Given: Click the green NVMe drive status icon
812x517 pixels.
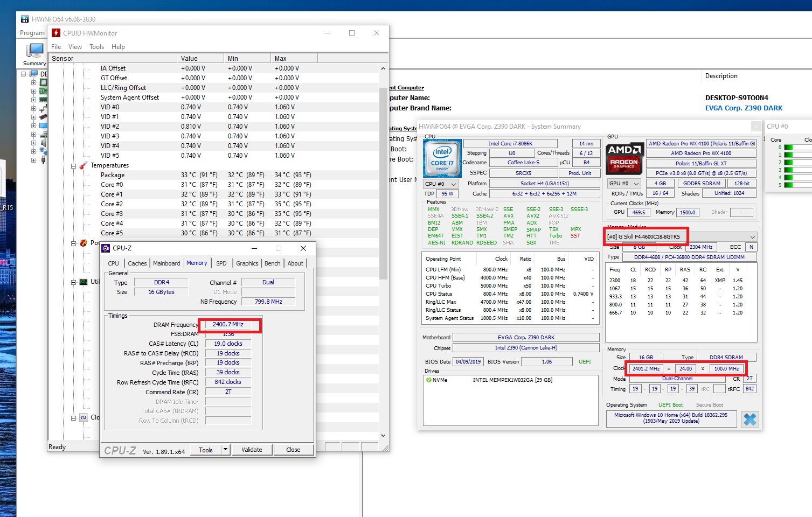Looking at the screenshot, I should point(429,380).
